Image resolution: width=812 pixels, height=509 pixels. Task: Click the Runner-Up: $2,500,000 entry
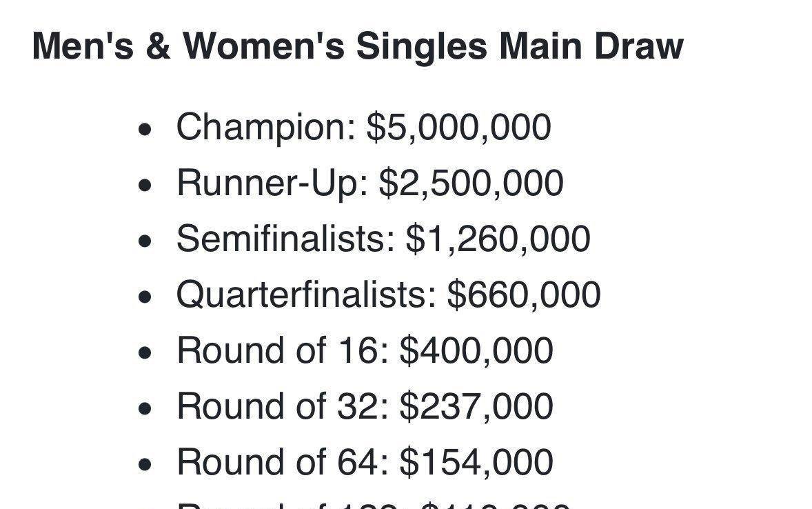click(369, 183)
